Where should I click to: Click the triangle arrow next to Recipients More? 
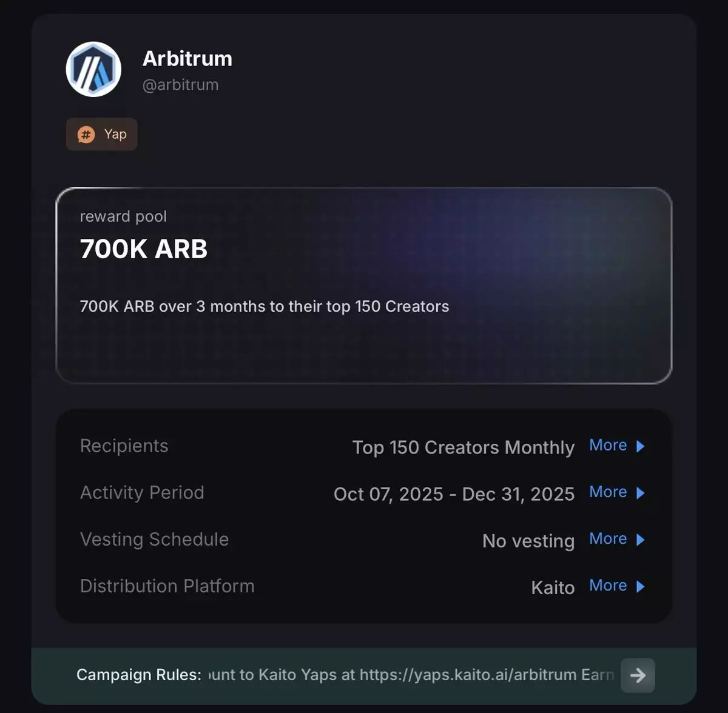(640, 446)
